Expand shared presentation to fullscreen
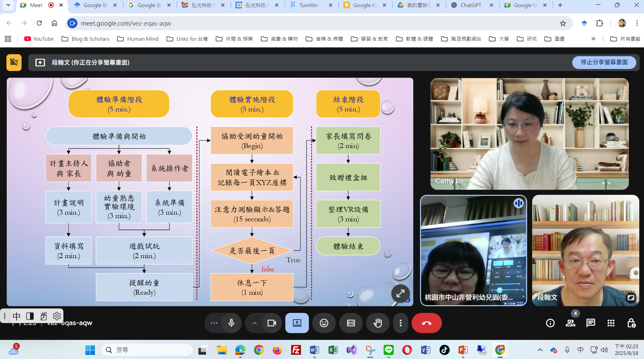Image resolution: width=644 pixels, height=359 pixels. (400, 294)
